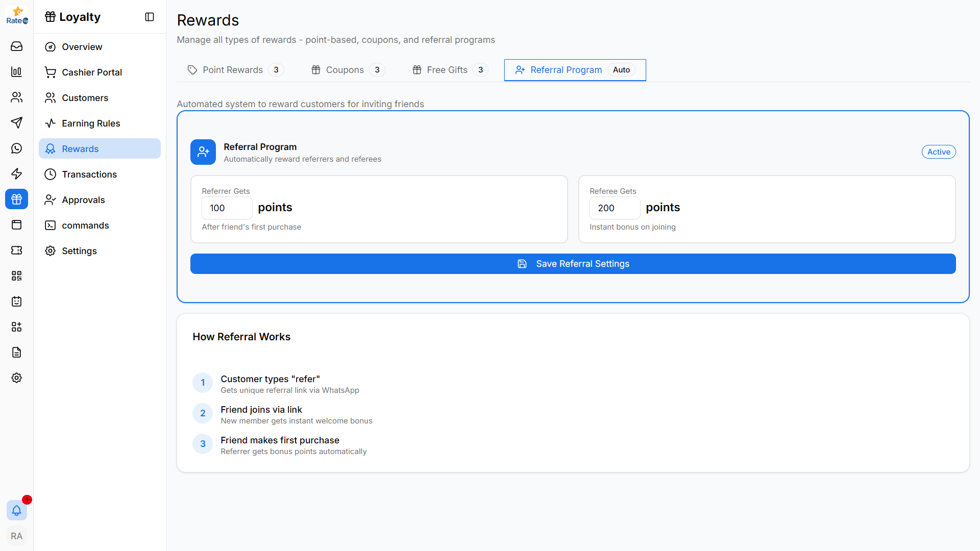Click the collapse sidebar icon beside Loyalty

click(149, 17)
